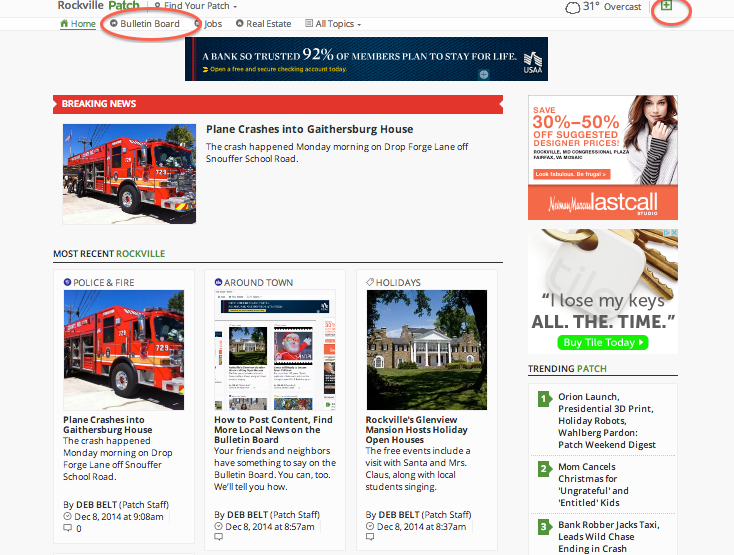This screenshot has height=555, width=734.
Task: Open the Bulletin Board tab
Action: coord(150,23)
